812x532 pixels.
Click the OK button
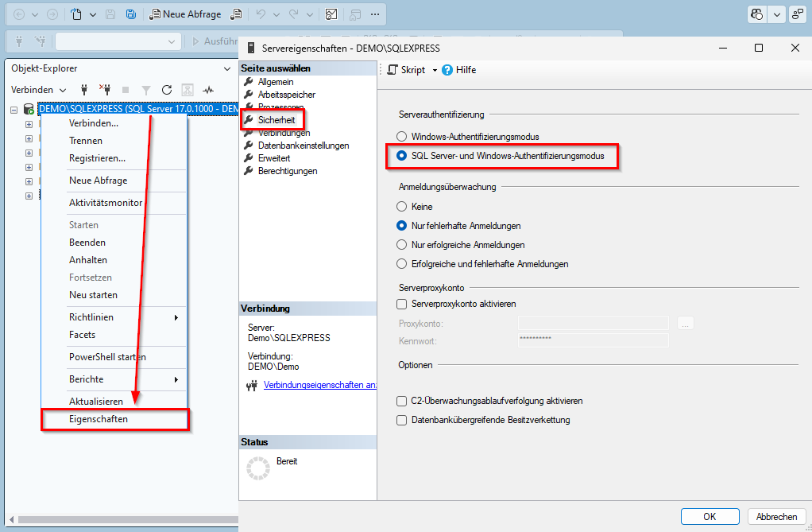click(x=710, y=516)
